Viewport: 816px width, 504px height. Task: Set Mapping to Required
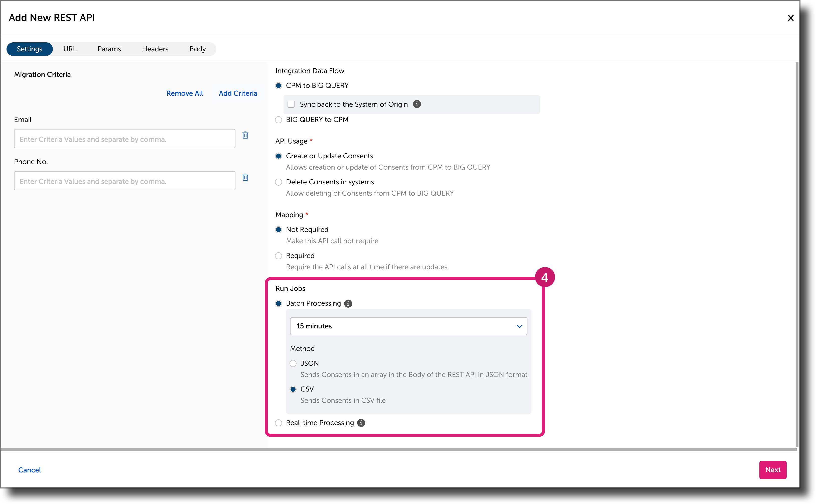coord(279,256)
